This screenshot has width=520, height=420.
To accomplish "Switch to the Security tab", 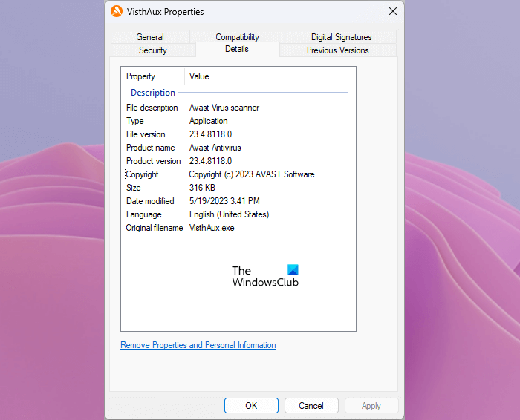I will click(x=153, y=50).
